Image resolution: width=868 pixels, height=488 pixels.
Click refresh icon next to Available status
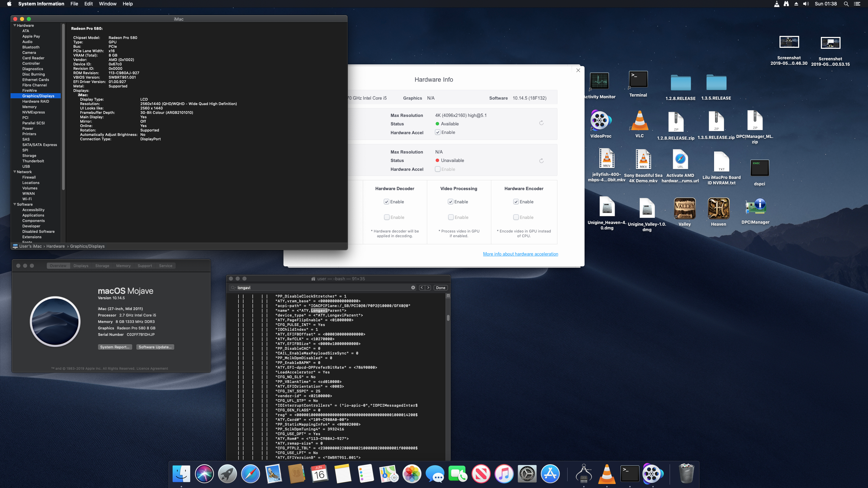point(541,123)
